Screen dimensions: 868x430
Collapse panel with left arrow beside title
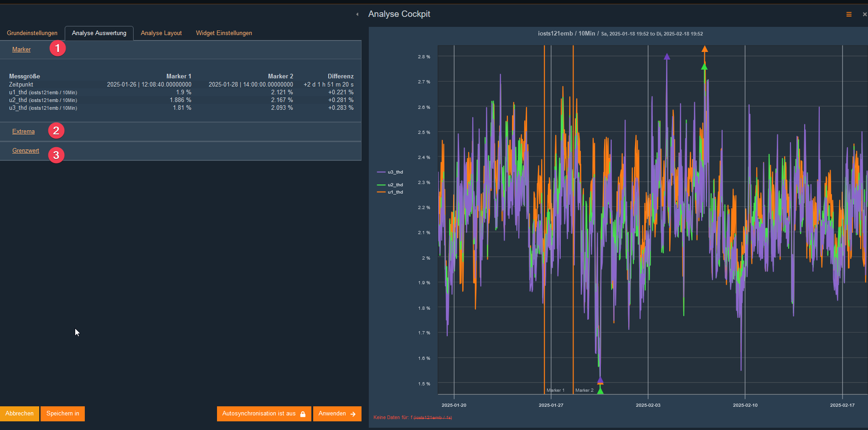pos(357,15)
